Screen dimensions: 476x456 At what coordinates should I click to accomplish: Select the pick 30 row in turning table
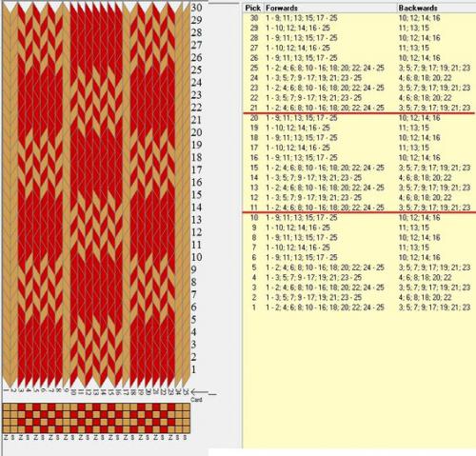coord(360,18)
